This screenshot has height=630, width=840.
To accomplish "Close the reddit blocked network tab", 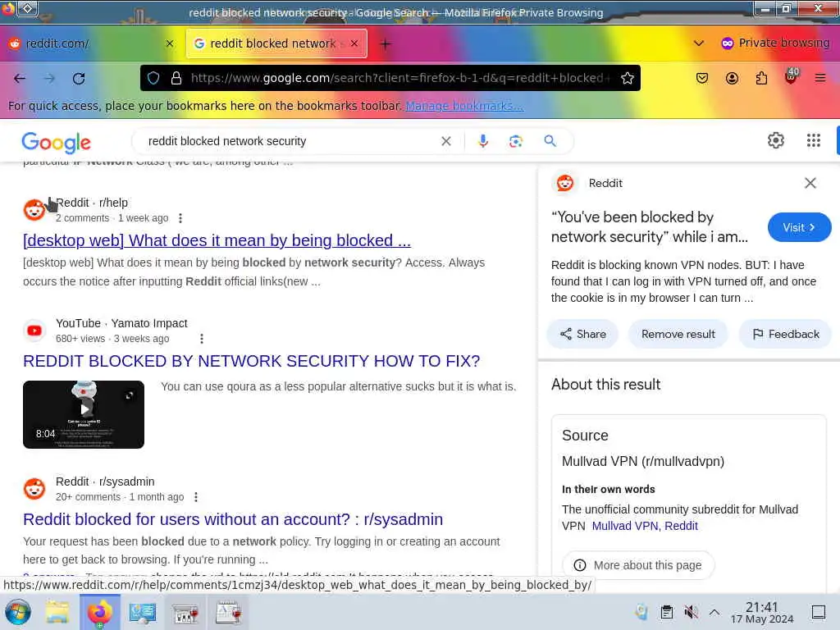I will click(354, 43).
